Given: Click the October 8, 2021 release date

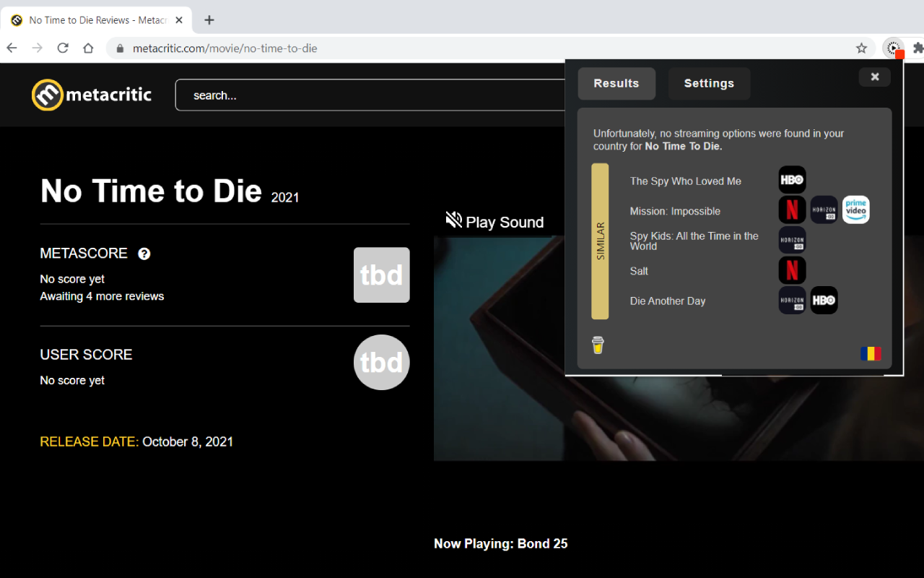Looking at the screenshot, I should (x=188, y=441).
